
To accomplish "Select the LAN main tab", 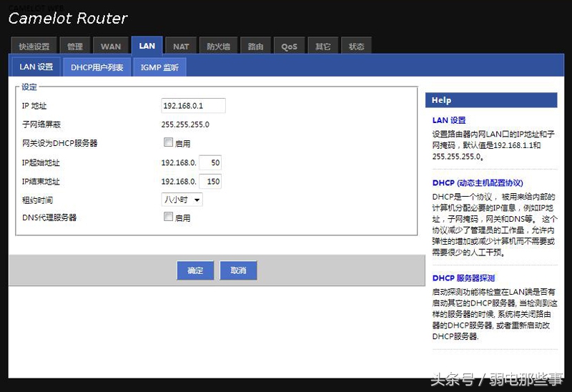I will point(147,46).
